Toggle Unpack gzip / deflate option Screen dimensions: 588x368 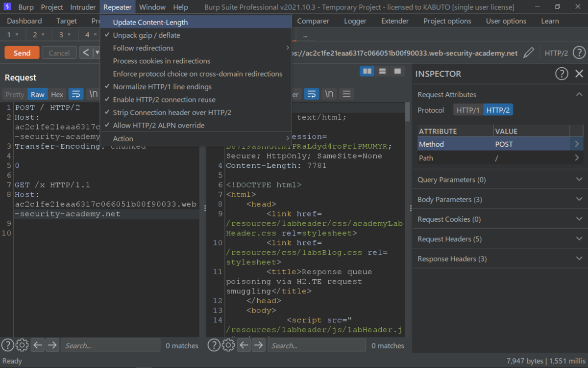pyautogui.click(x=196, y=35)
